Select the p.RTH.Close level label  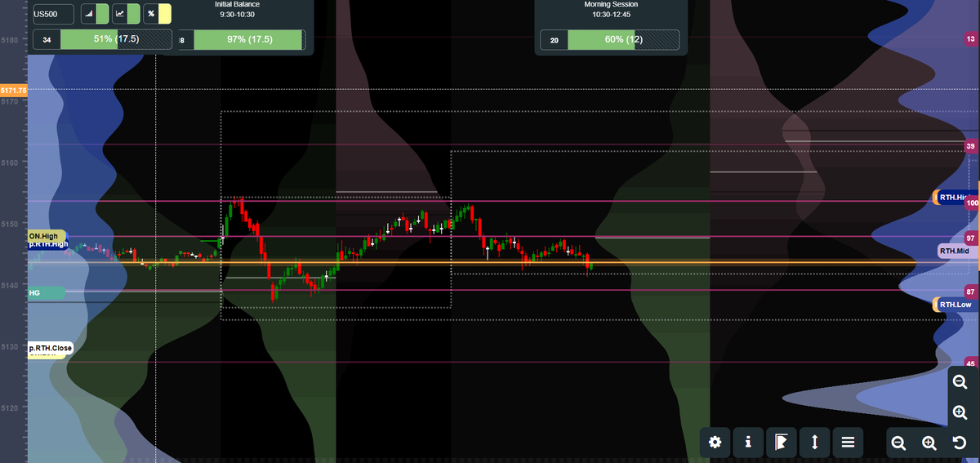[50, 349]
